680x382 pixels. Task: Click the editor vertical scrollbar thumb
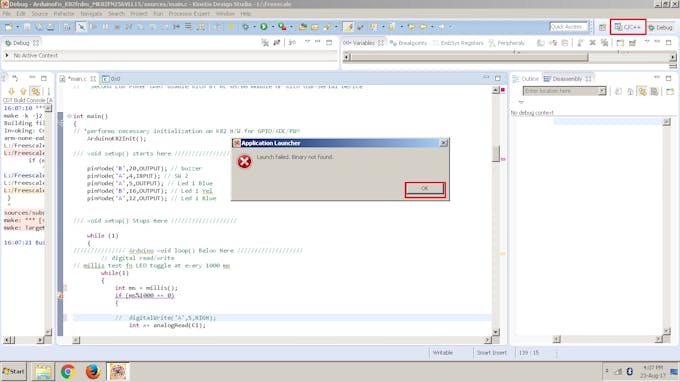point(496,153)
